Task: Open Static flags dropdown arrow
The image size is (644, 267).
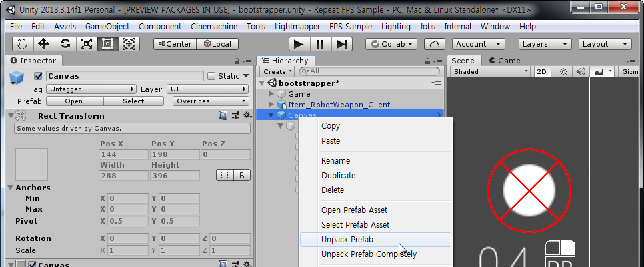Action: 246,75
